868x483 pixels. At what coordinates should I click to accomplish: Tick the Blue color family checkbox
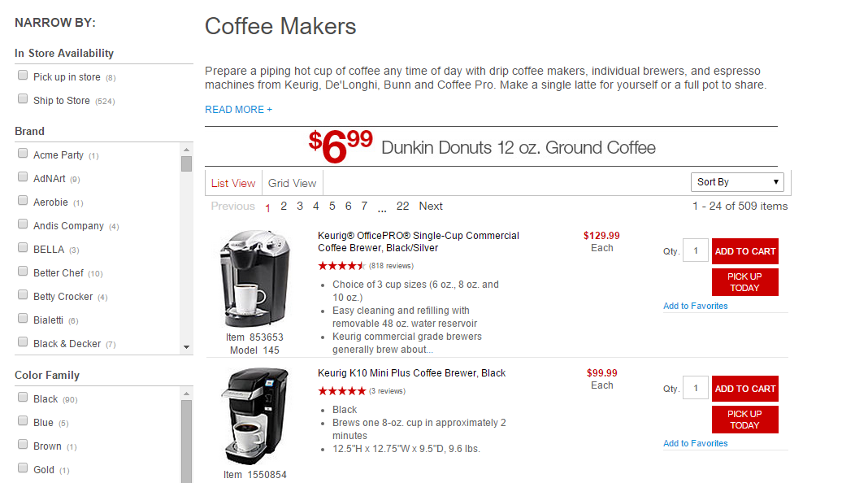(x=23, y=420)
